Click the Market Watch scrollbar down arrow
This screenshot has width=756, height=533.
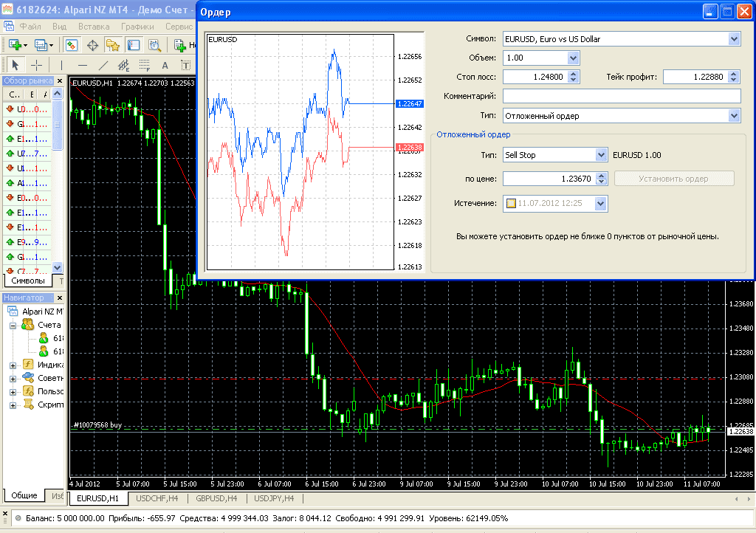click(x=58, y=267)
